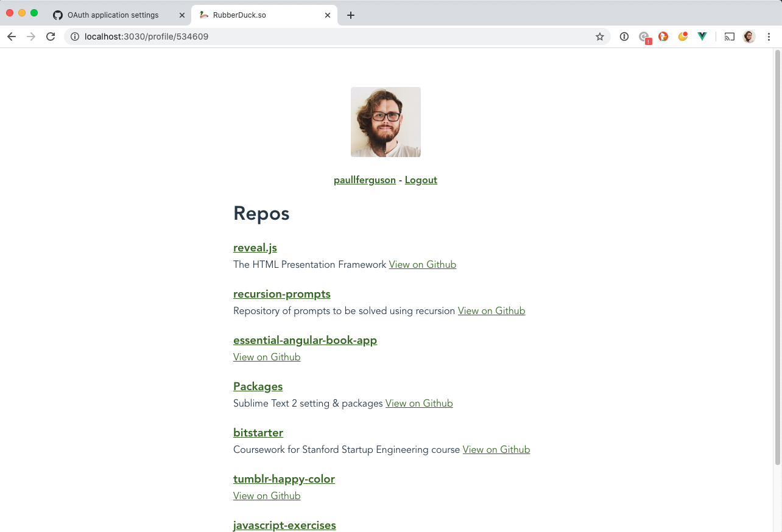Close the OAuth application settings tab
The width and height of the screenshot is (782, 532).
(x=182, y=15)
